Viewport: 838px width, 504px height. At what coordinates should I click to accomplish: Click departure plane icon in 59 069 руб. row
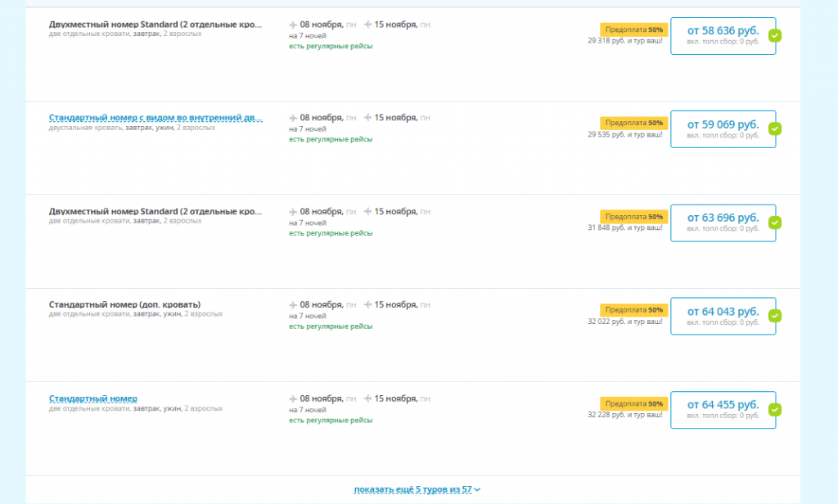pyautogui.click(x=293, y=118)
